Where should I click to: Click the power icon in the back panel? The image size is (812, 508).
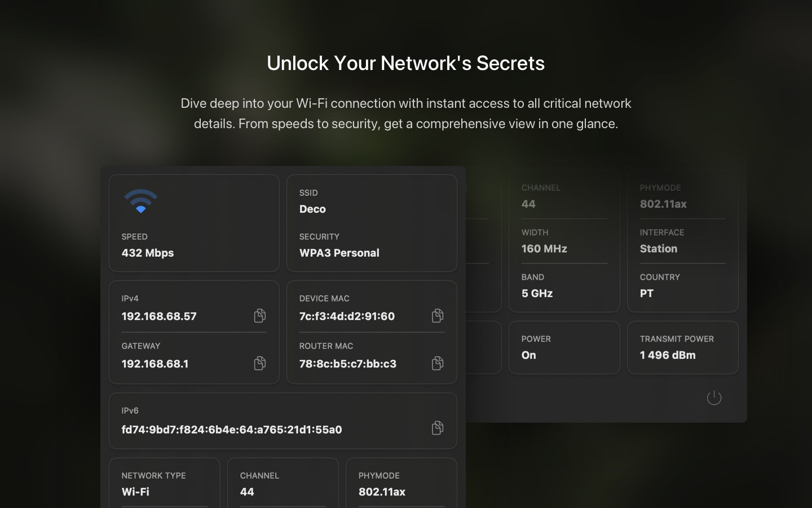714,398
